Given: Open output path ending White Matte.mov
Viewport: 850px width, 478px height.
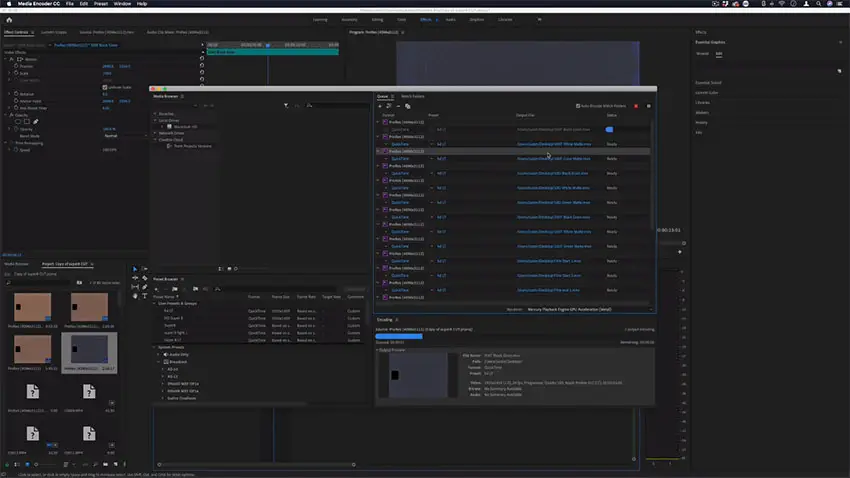Looking at the screenshot, I should pyautogui.click(x=553, y=144).
